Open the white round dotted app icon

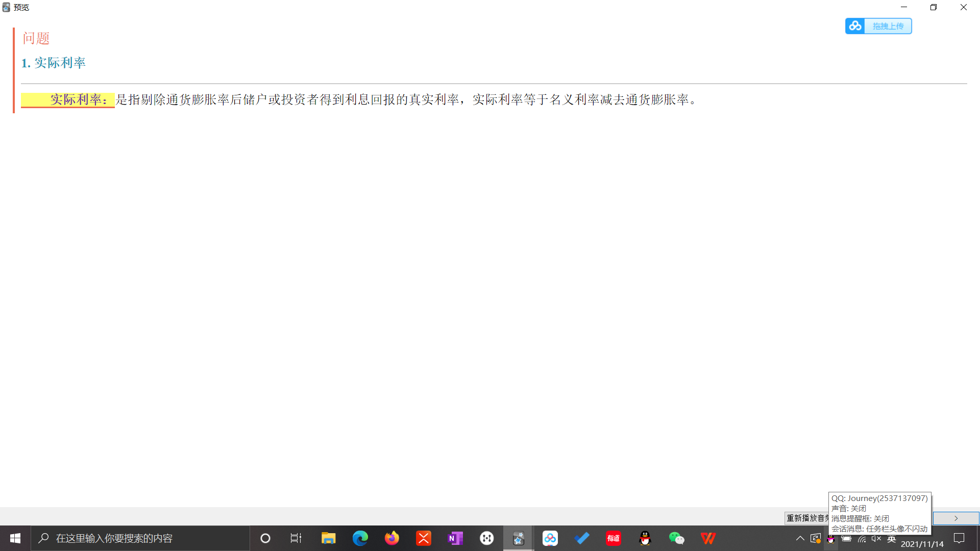[x=487, y=538]
